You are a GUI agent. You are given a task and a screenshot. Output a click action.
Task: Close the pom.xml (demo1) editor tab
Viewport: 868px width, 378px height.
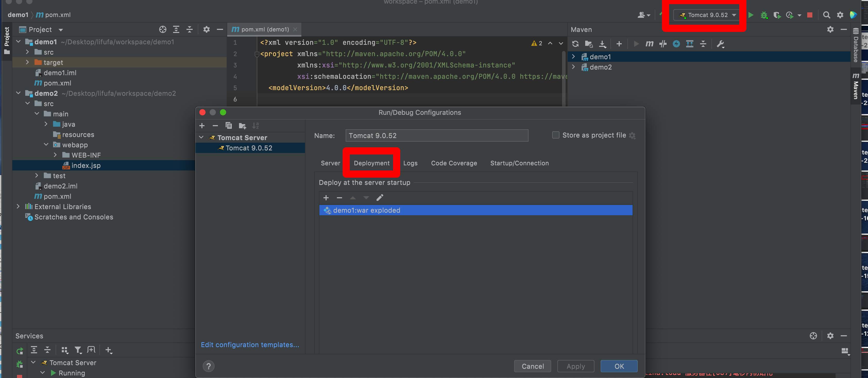(x=295, y=30)
